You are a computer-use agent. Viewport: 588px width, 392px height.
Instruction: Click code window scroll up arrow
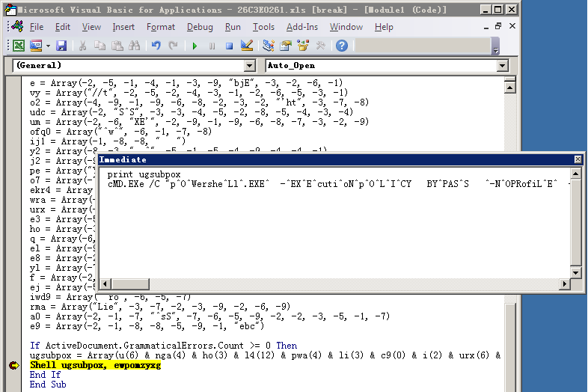[x=510, y=88]
